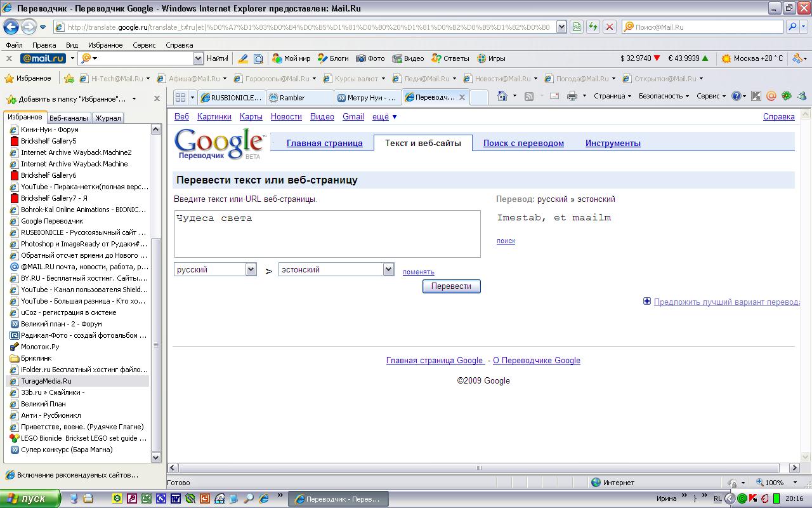Click the add-to-favorites star icon in favorites bar
This screenshot has width=812, height=508.
(69, 79)
